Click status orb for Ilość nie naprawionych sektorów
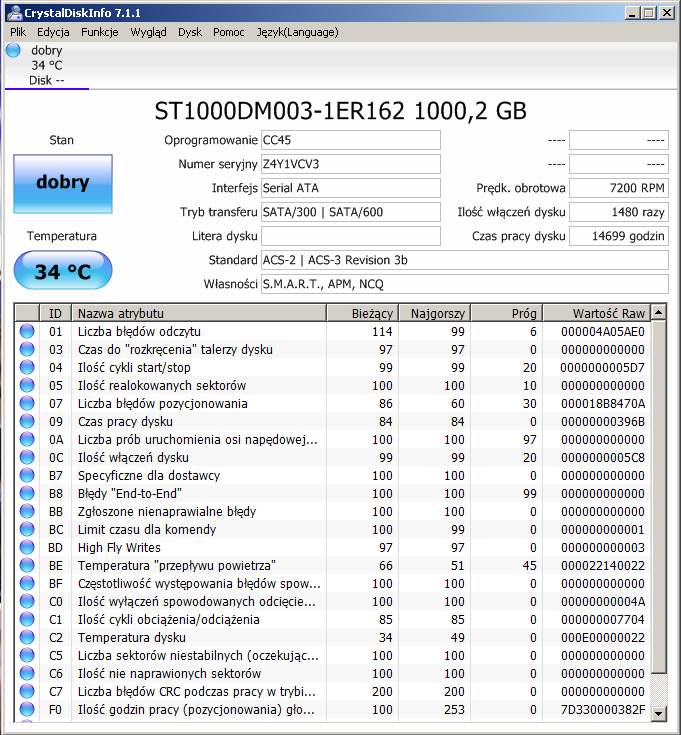Viewport: 681px width, 735px height. (27, 673)
